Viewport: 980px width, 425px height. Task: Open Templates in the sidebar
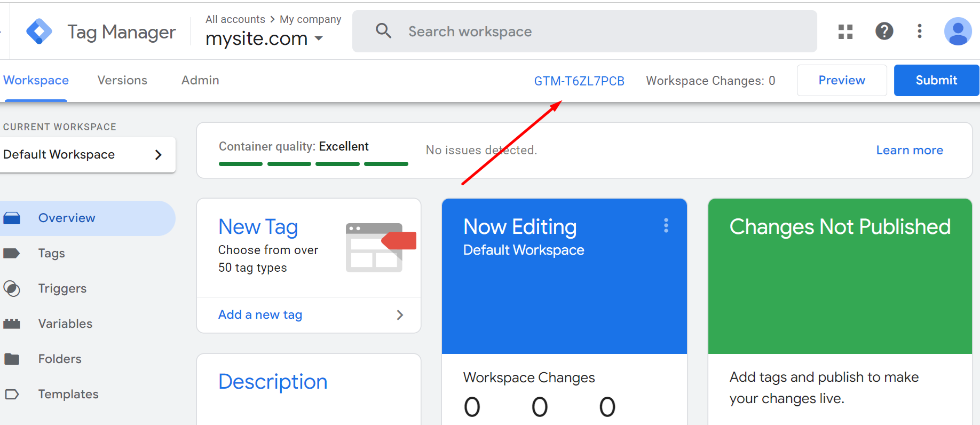click(x=68, y=394)
